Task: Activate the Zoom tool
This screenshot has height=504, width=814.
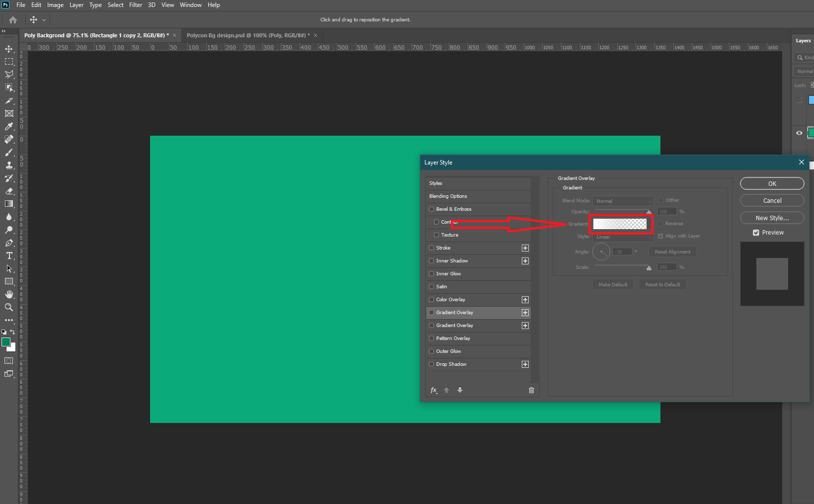Action: (x=9, y=307)
